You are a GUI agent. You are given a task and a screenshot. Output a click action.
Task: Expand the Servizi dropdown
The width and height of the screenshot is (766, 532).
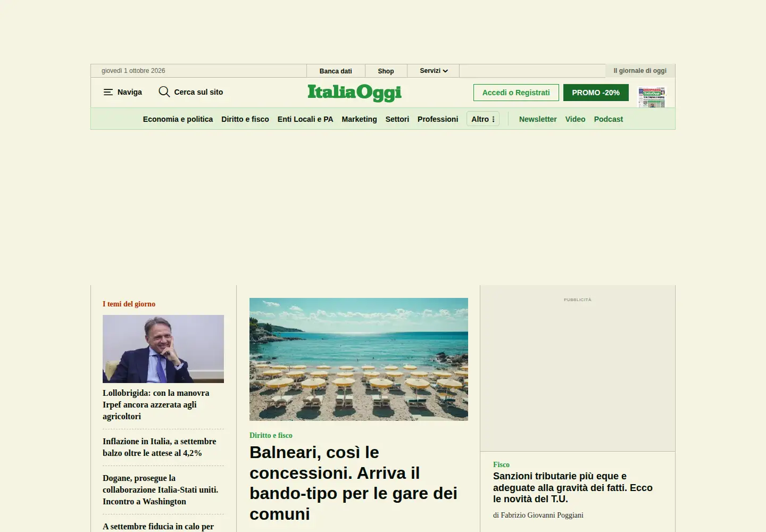click(434, 71)
